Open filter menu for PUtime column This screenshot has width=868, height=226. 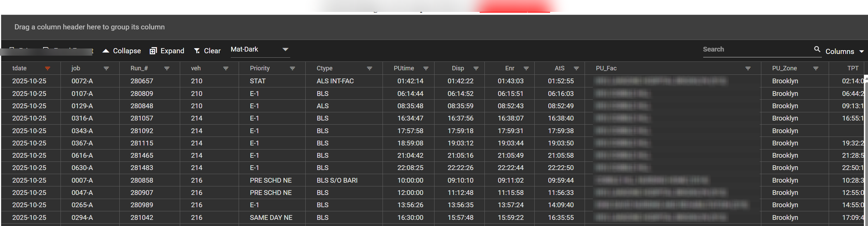426,68
